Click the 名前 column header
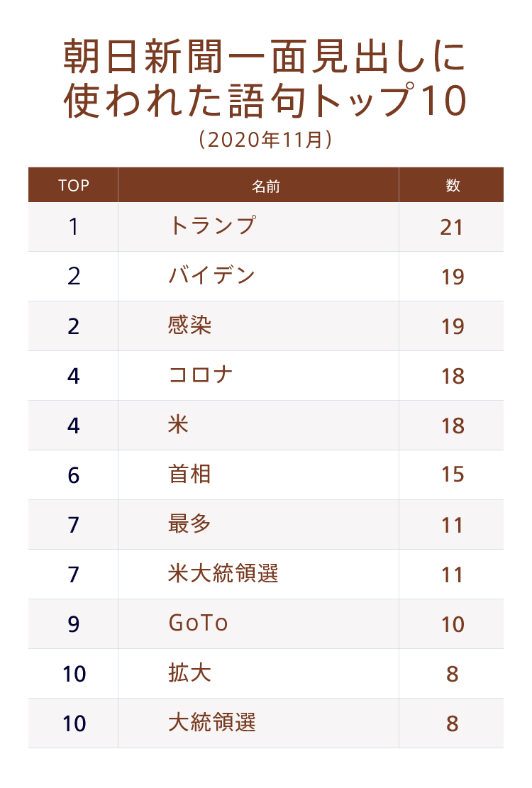The width and height of the screenshot is (532, 788). pos(265,186)
